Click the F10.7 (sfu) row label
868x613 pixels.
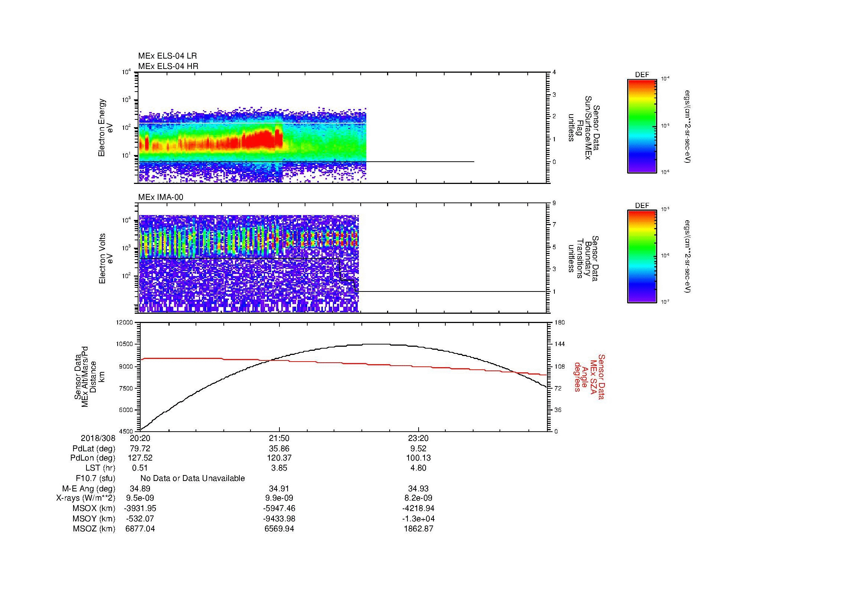click(95, 478)
